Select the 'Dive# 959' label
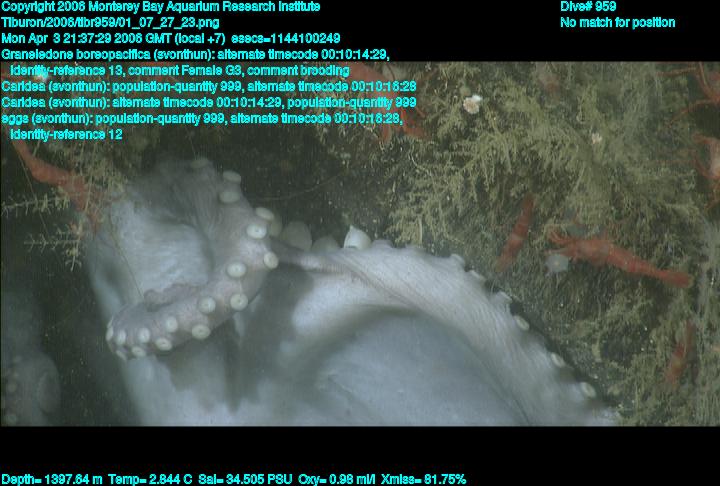The image size is (720, 486). click(588, 7)
